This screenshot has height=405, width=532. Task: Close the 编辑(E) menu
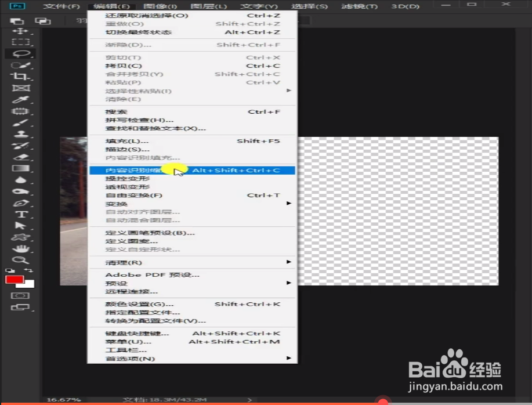coord(111,6)
